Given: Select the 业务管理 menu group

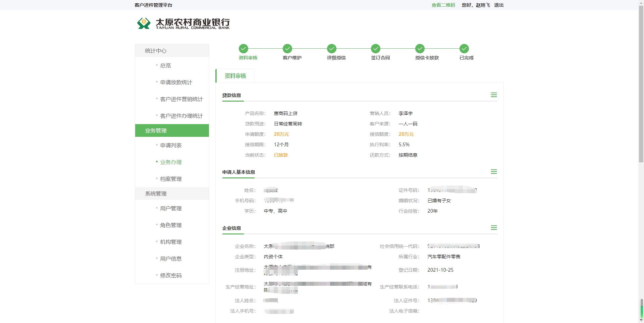Looking at the screenshot, I should coord(172,130).
